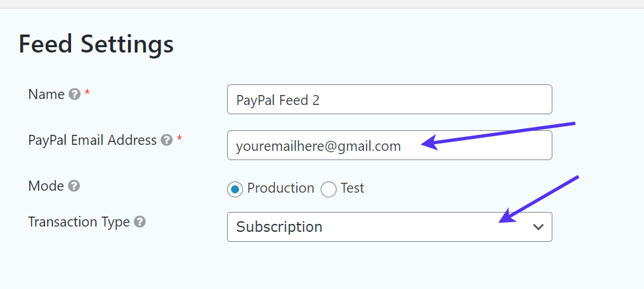This screenshot has width=644, height=289.
Task: Click the Name field label
Action: pyautogui.click(x=46, y=94)
